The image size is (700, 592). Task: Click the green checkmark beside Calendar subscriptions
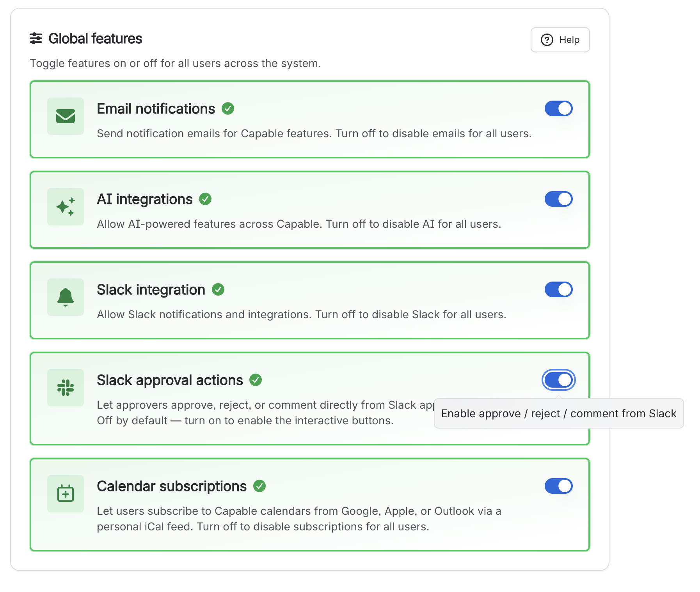(259, 486)
